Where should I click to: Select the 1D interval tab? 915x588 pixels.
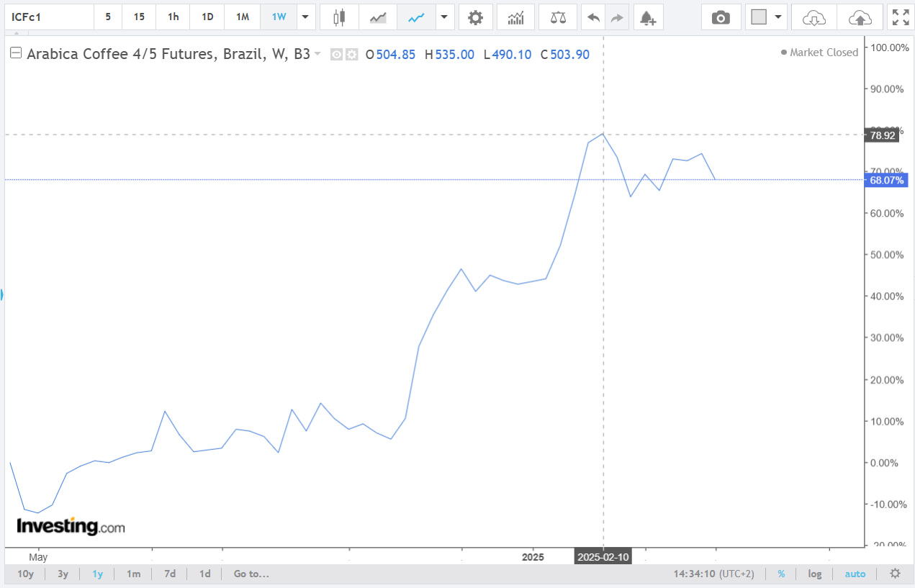tap(207, 17)
